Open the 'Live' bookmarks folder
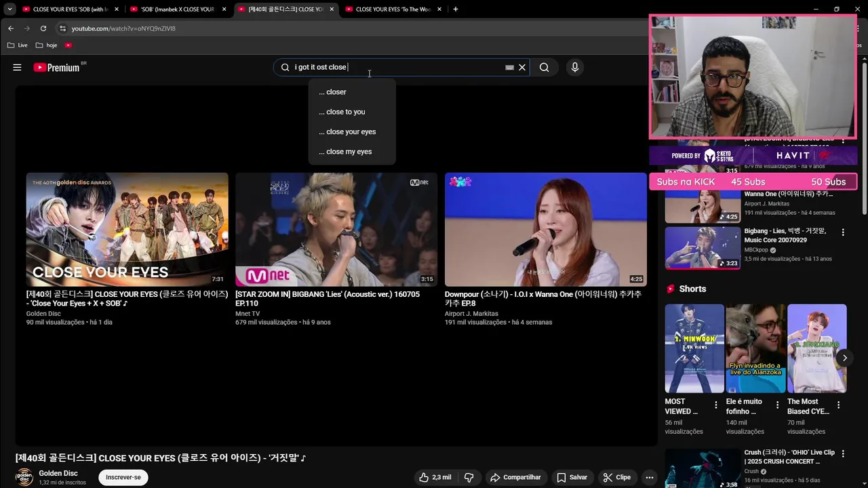Screen dimensions: 868x488 click(18, 45)
